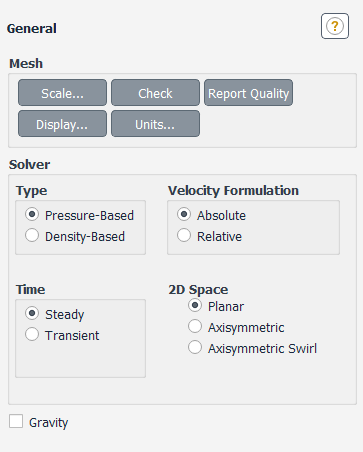Click the Mesh section heading
The height and width of the screenshot is (452, 363).
[x=26, y=64]
